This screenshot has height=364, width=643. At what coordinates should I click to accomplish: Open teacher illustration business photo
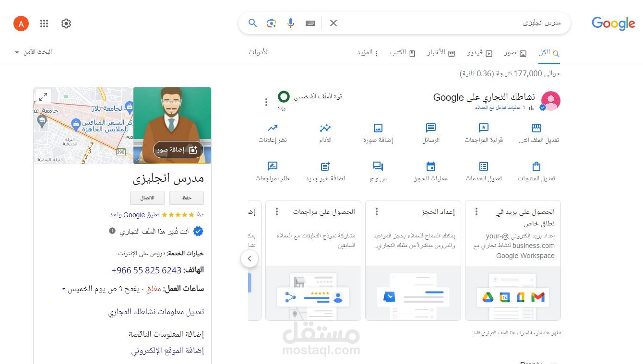pyautogui.click(x=172, y=126)
